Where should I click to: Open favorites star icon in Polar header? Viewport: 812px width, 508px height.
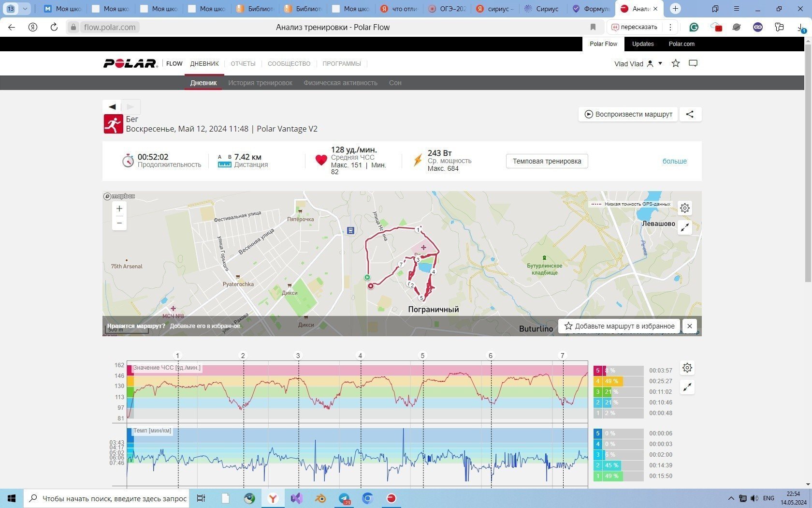click(x=676, y=63)
